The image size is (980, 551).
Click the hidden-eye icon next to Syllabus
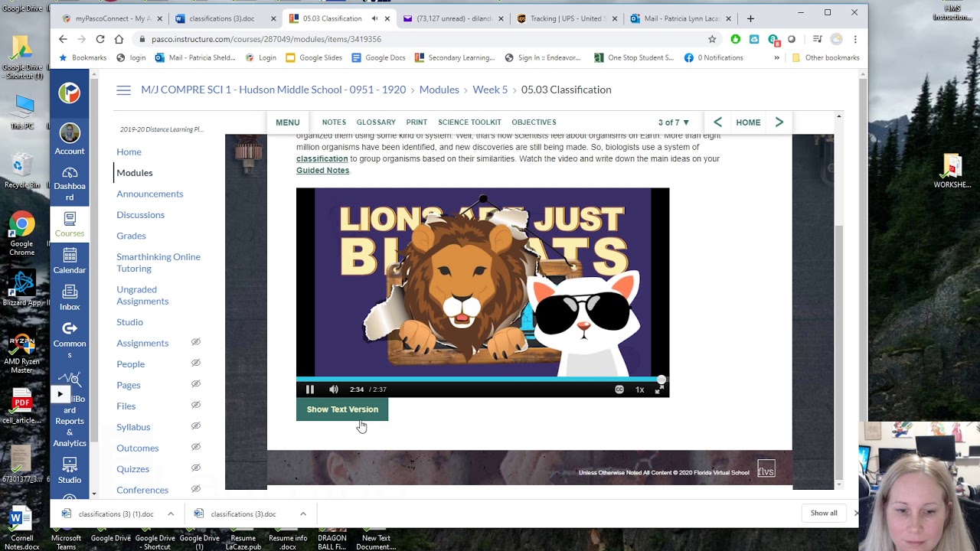click(195, 426)
